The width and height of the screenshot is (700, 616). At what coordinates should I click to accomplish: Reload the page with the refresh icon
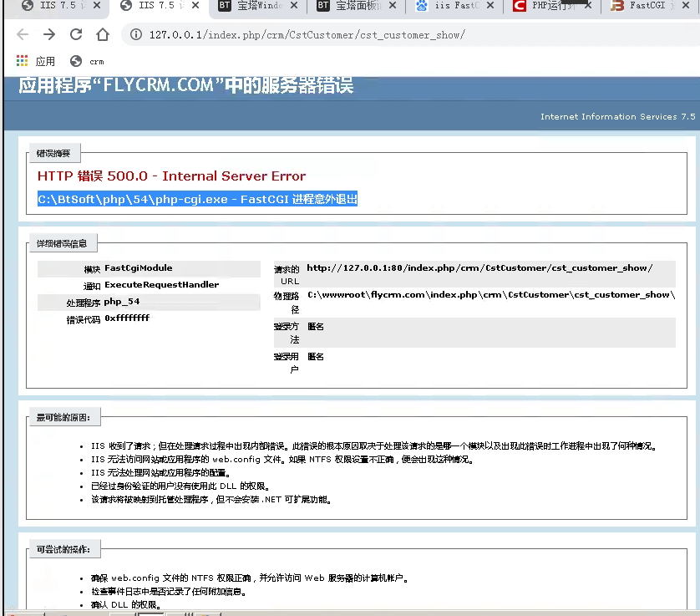point(76,34)
